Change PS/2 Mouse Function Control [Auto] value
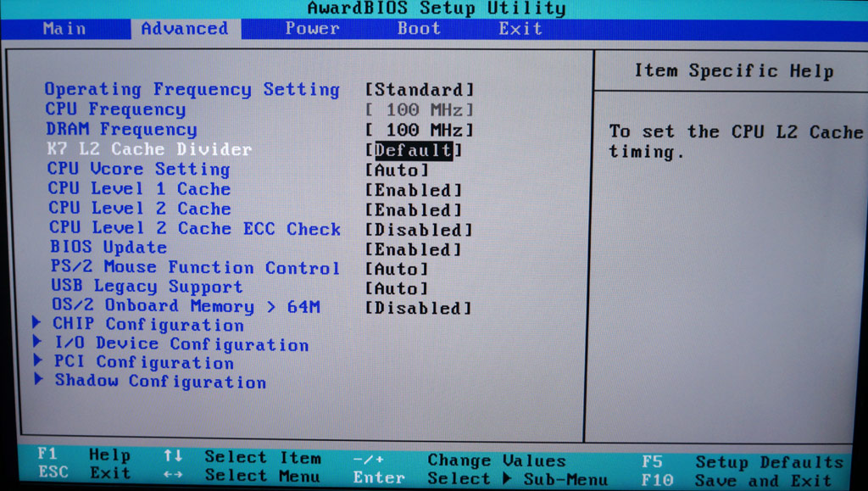This screenshot has height=491, width=868. pos(397,269)
